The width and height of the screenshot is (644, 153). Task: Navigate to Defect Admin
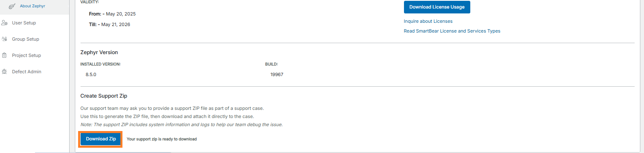(26, 72)
